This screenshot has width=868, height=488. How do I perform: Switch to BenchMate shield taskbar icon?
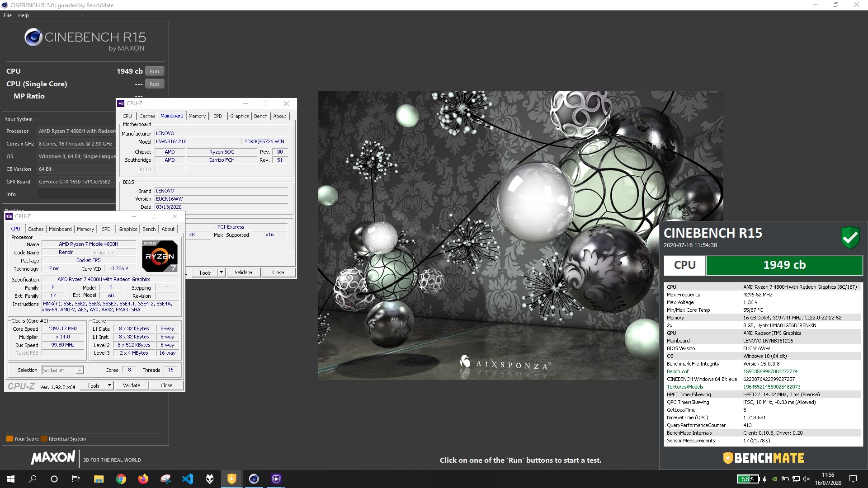(x=232, y=479)
